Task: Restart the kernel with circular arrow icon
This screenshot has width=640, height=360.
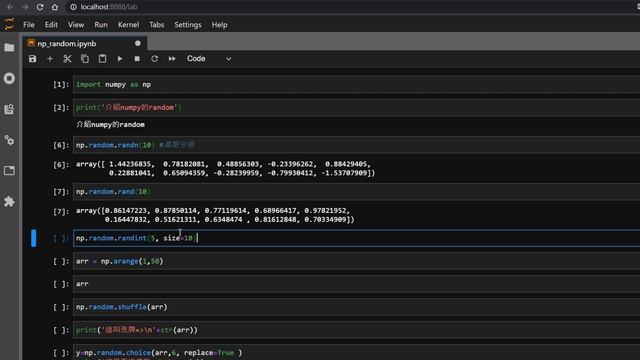Action: [x=154, y=59]
